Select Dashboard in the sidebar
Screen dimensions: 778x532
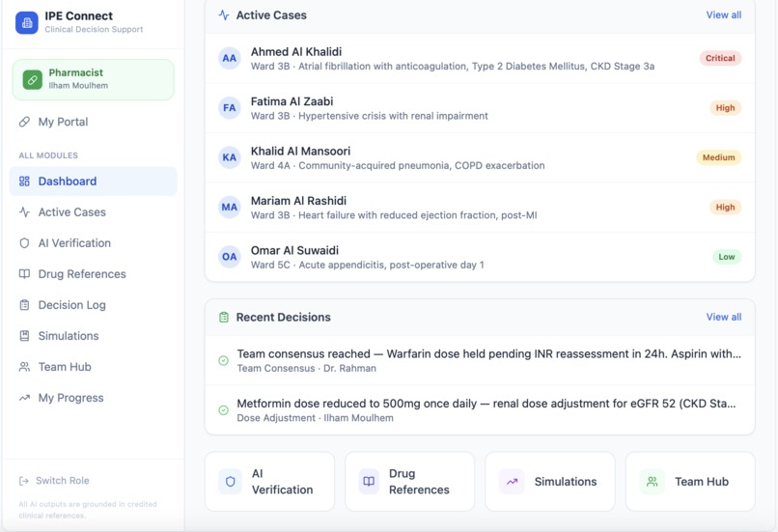coord(94,182)
